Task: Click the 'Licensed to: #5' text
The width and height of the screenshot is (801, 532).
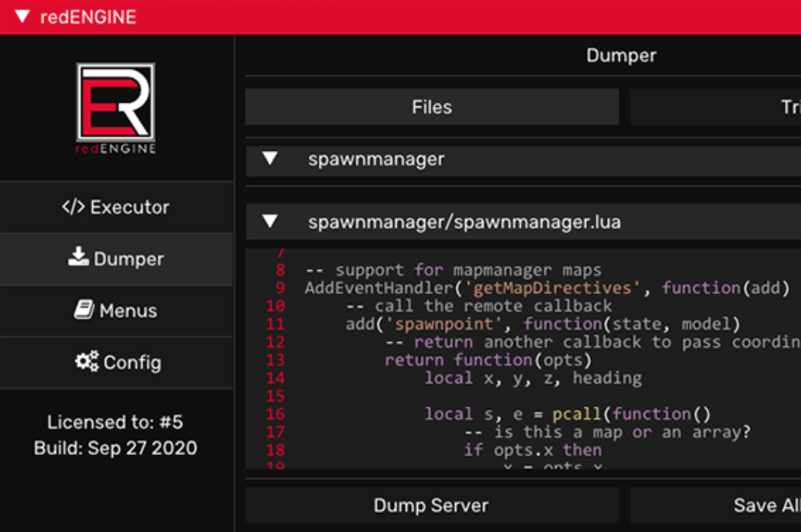Action: [115, 422]
